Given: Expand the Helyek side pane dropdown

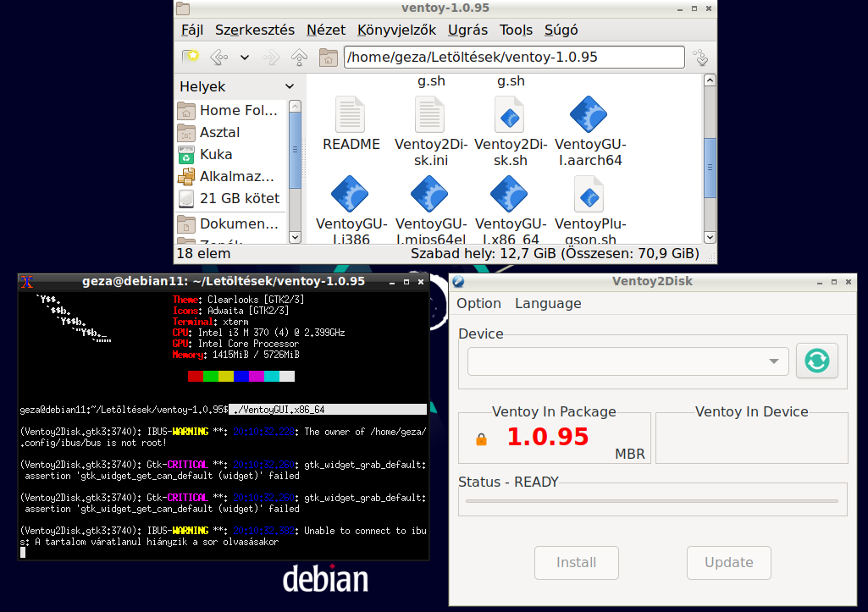Looking at the screenshot, I should 289,86.
